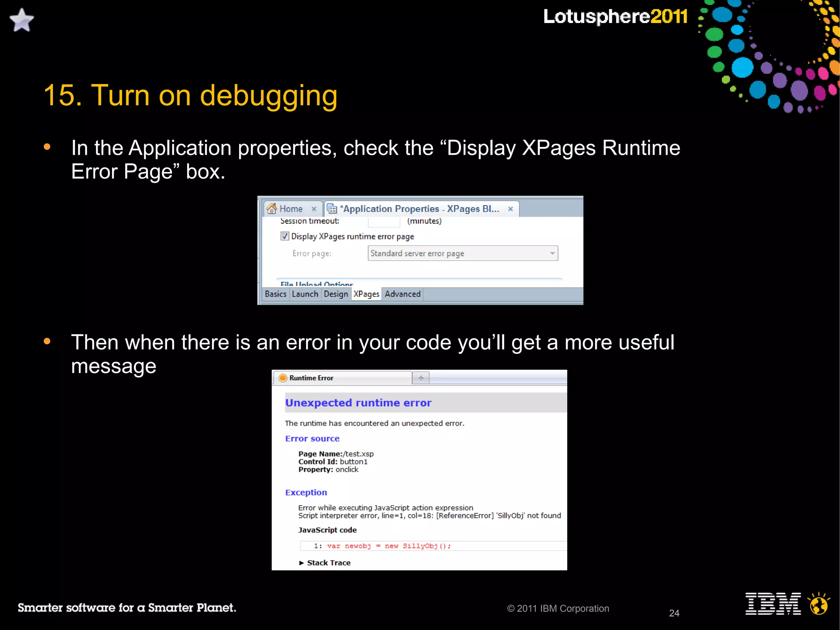Open the Advanced properties tab
Image resolution: width=840 pixels, height=630 pixels.
(x=403, y=294)
